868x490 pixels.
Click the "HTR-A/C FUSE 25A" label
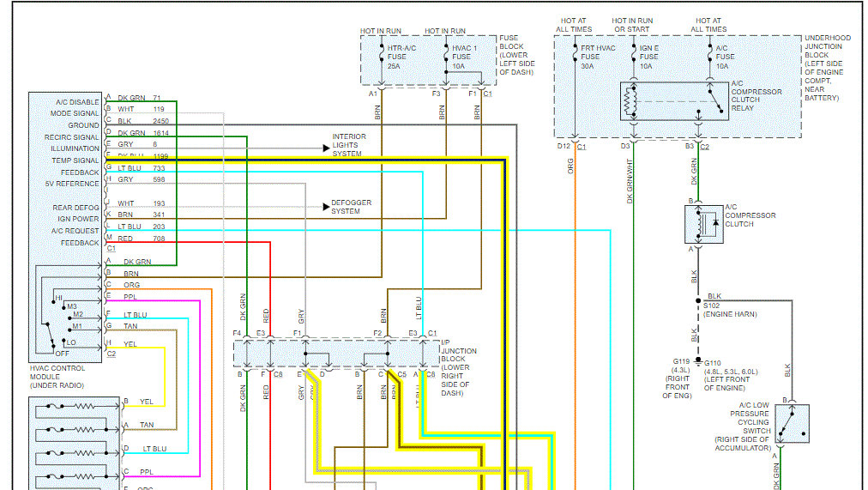coord(401,57)
